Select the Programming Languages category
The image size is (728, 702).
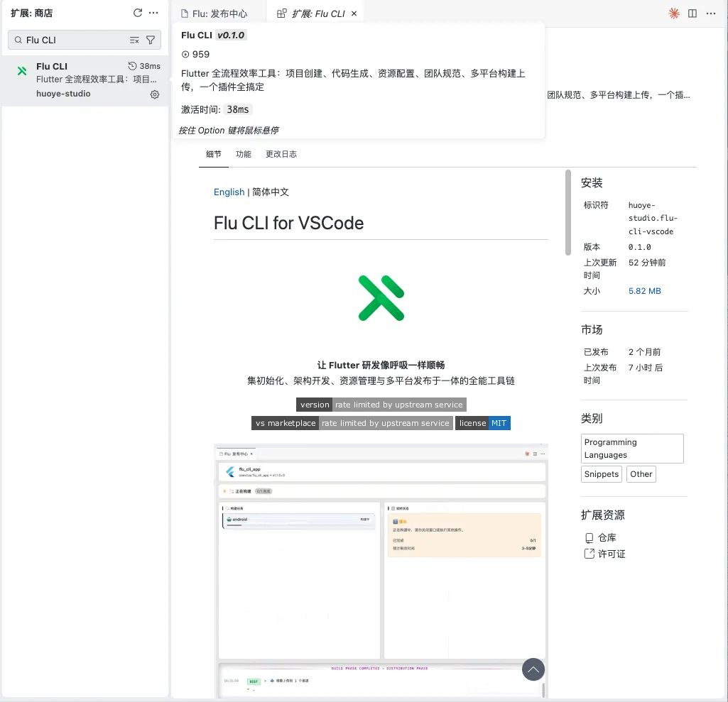pyautogui.click(x=632, y=449)
